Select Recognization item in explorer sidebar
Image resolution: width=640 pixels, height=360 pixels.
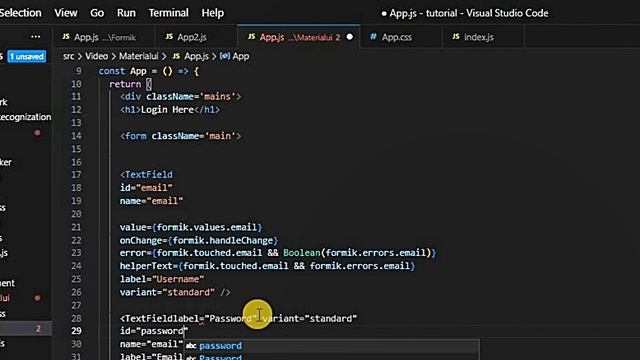(x=26, y=117)
